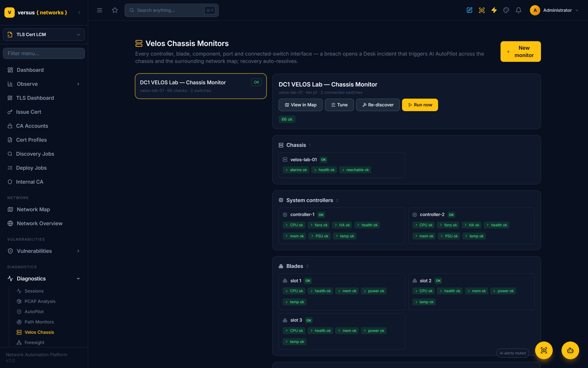Click the 'AI alerts muted' pill
Image resolution: width=588 pixels, height=368 pixels.
513,353
